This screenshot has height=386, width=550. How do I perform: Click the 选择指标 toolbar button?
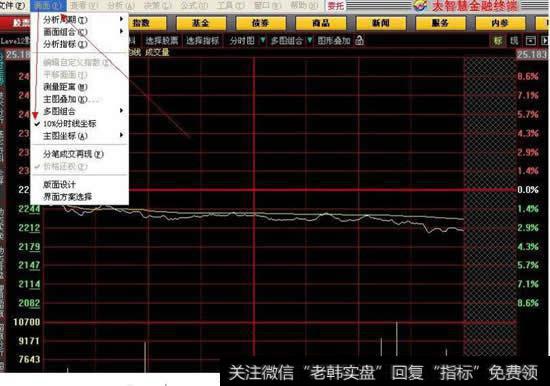coord(202,41)
